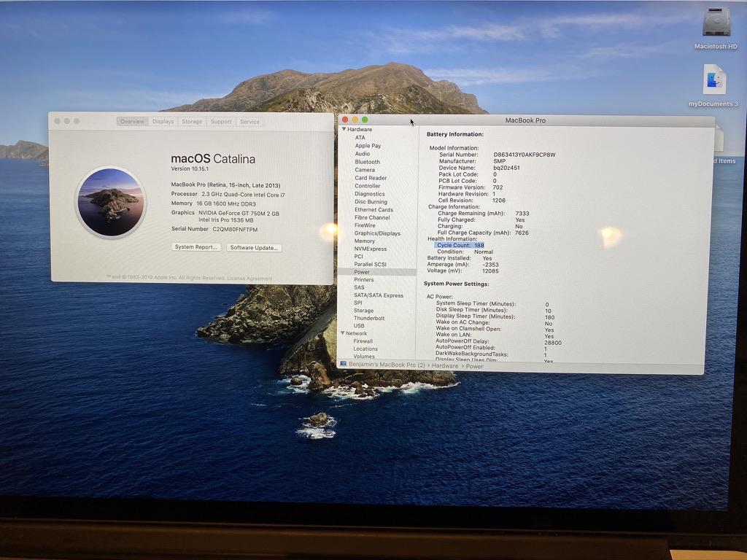
Task: Select the myDocuments 3 desktop file icon
Action: coord(714,79)
